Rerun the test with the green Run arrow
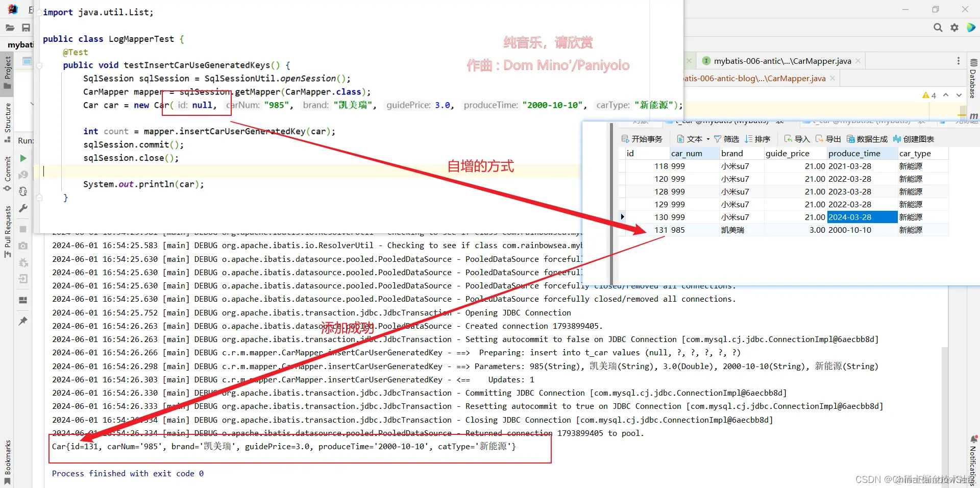Viewport: 980px width, 488px height. [x=23, y=158]
